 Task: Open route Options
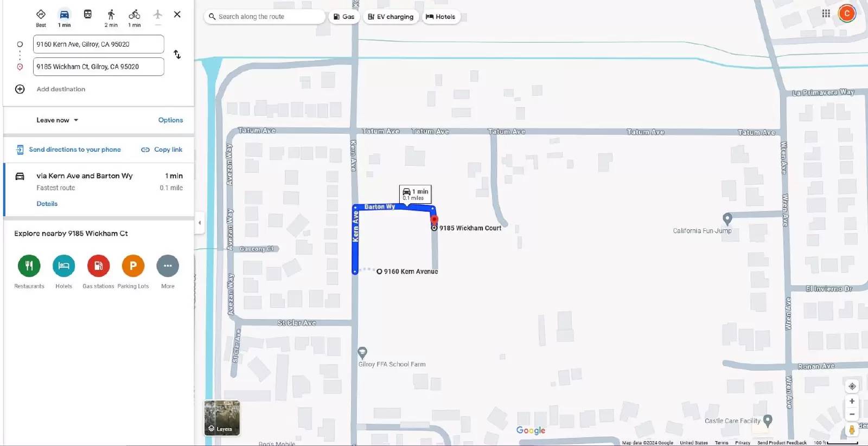[x=170, y=120]
